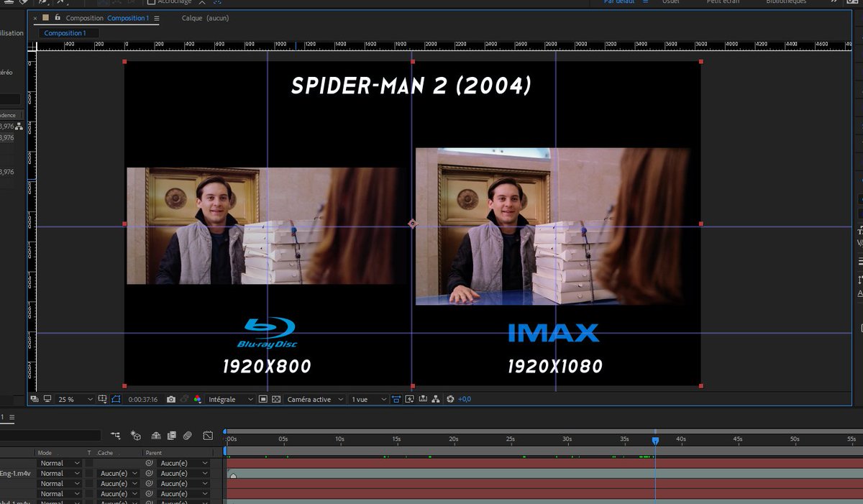
Task: Open the Par défaut workspace menu icon
Action: [645, 2]
